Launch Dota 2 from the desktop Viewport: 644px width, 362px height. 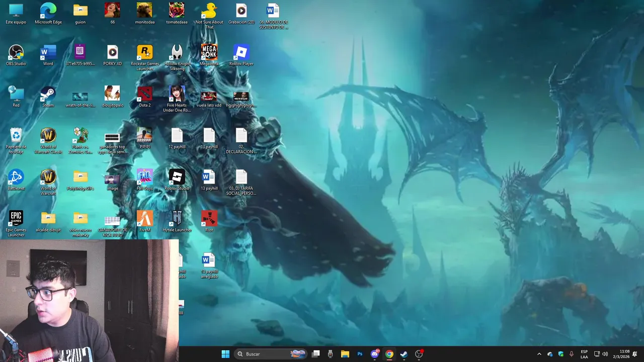pyautogui.click(x=144, y=97)
